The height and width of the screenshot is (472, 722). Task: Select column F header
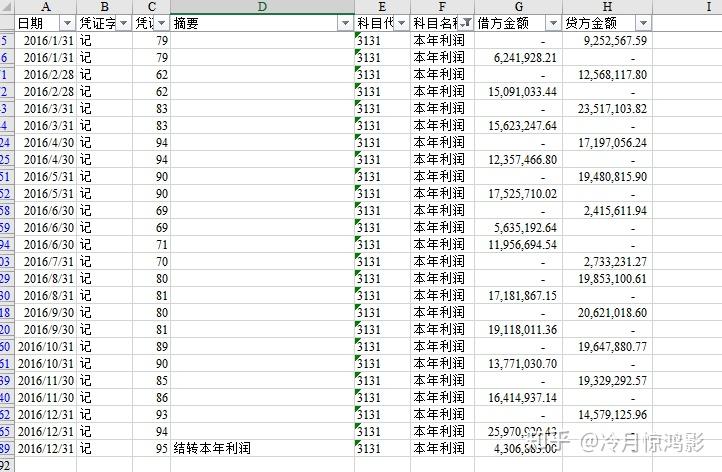tap(442, 7)
